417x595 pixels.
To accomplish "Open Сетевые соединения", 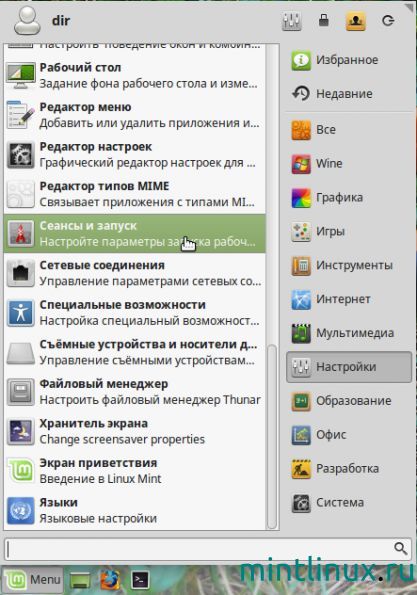I will coord(134,273).
